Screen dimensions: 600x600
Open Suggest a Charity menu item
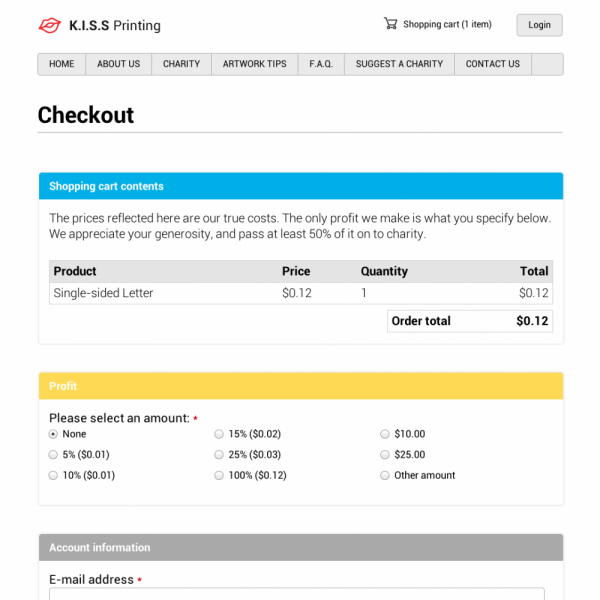[x=399, y=64]
